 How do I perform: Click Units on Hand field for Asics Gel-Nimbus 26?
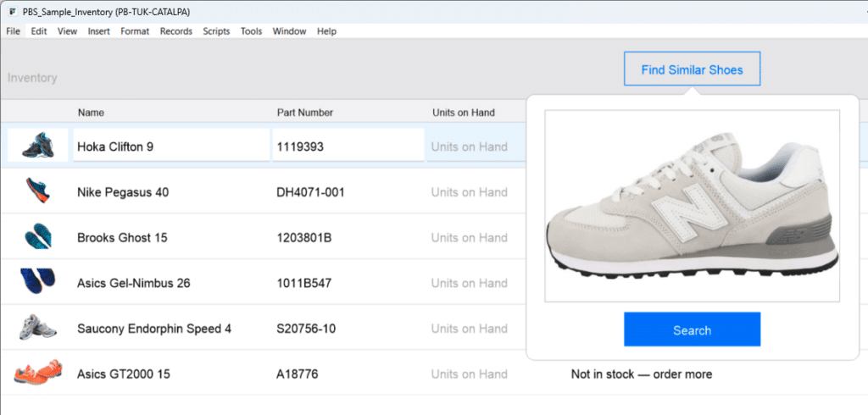[x=469, y=283]
